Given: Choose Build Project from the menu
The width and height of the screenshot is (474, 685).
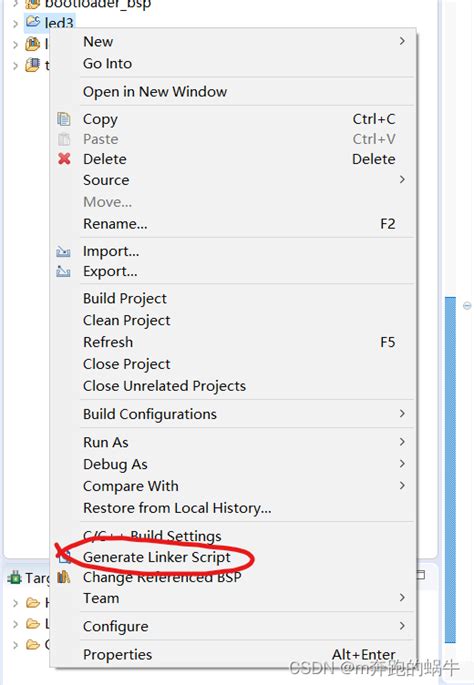Looking at the screenshot, I should [125, 298].
